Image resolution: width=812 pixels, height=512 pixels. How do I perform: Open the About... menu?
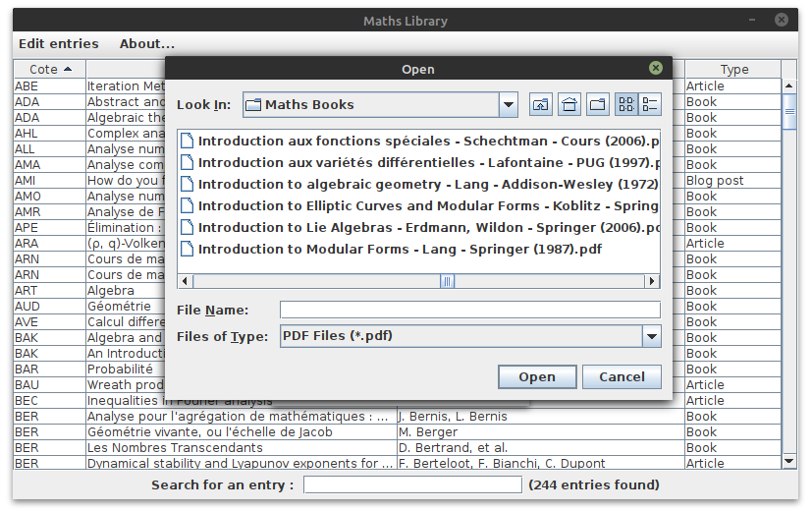point(147,44)
